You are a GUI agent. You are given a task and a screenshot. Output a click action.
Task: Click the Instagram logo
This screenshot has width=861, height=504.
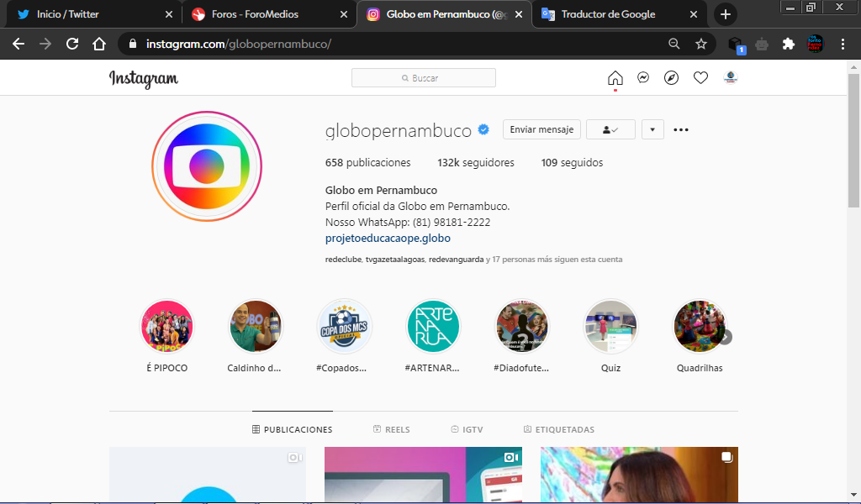[143, 79]
